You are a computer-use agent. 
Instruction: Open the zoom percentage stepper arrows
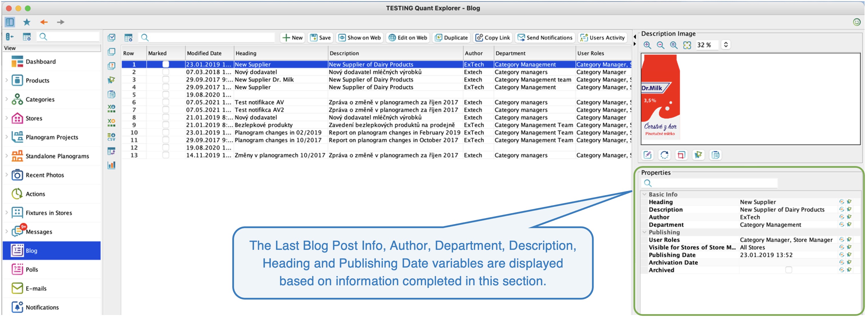coord(726,45)
